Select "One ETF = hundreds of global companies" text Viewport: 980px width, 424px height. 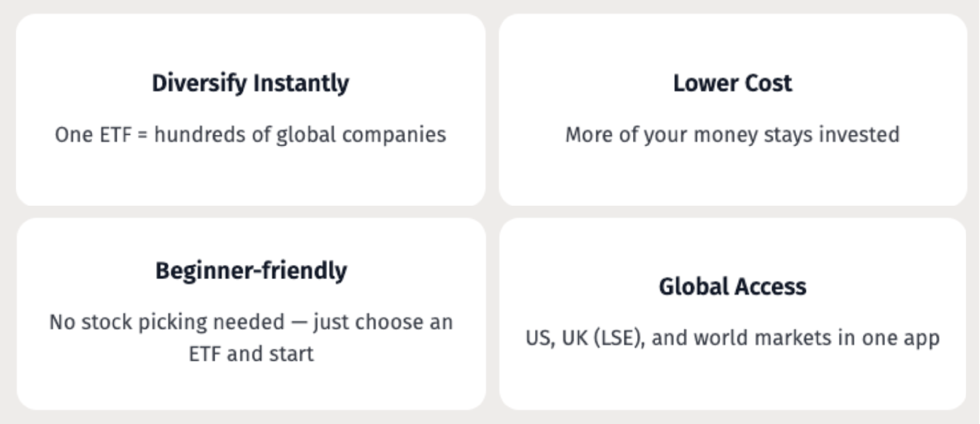[x=250, y=135]
